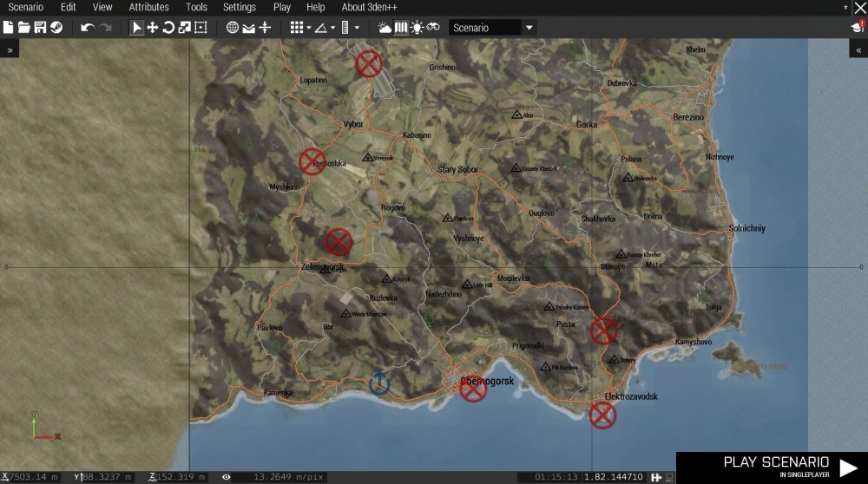Expand the translation grid dropdown arrow
Viewport: 868px width, 484px height.
click(308, 28)
